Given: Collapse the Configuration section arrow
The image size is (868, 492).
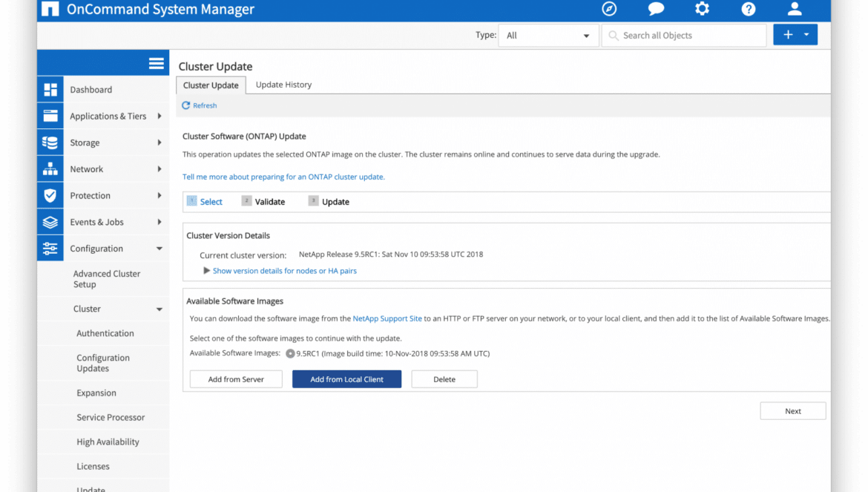Looking at the screenshot, I should tap(160, 249).
